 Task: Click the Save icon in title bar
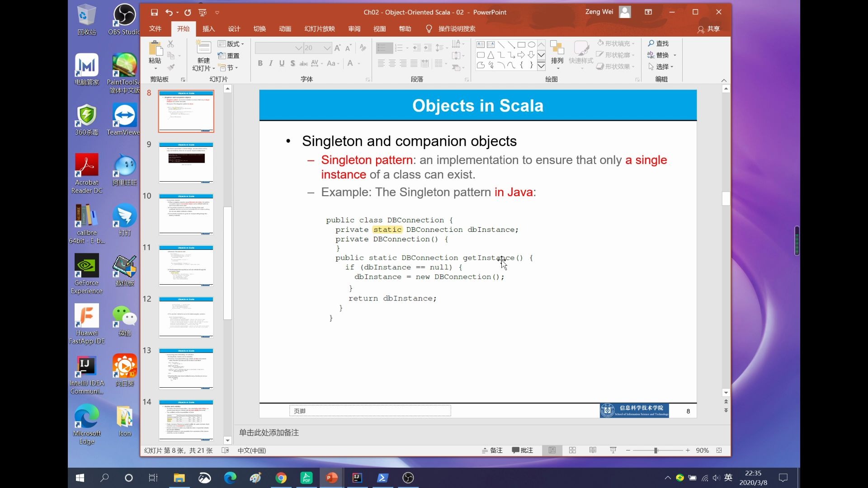pyautogui.click(x=154, y=12)
